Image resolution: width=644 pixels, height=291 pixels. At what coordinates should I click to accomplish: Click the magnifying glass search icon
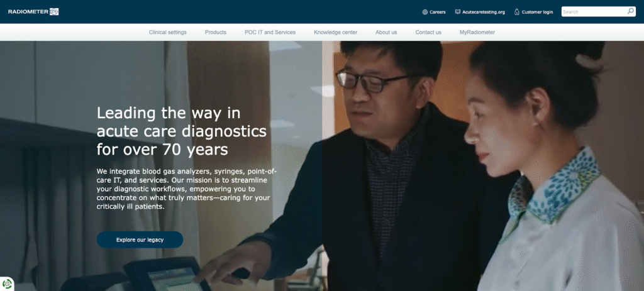click(630, 11)
